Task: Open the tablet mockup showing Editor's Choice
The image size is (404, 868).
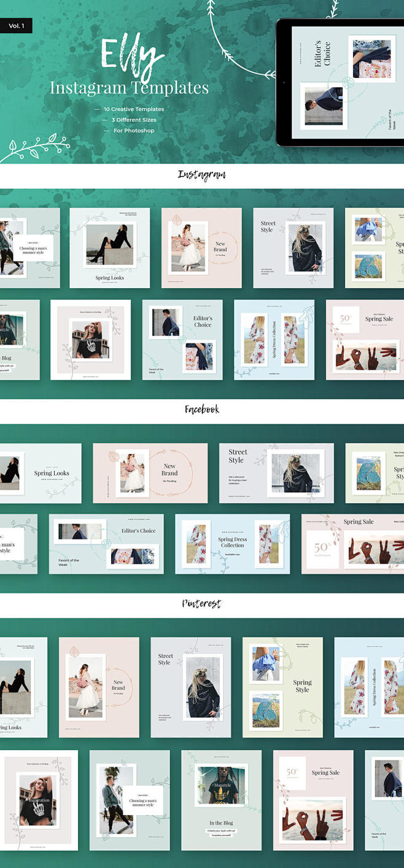Action: pyautogui.click(x=340, y=82)
